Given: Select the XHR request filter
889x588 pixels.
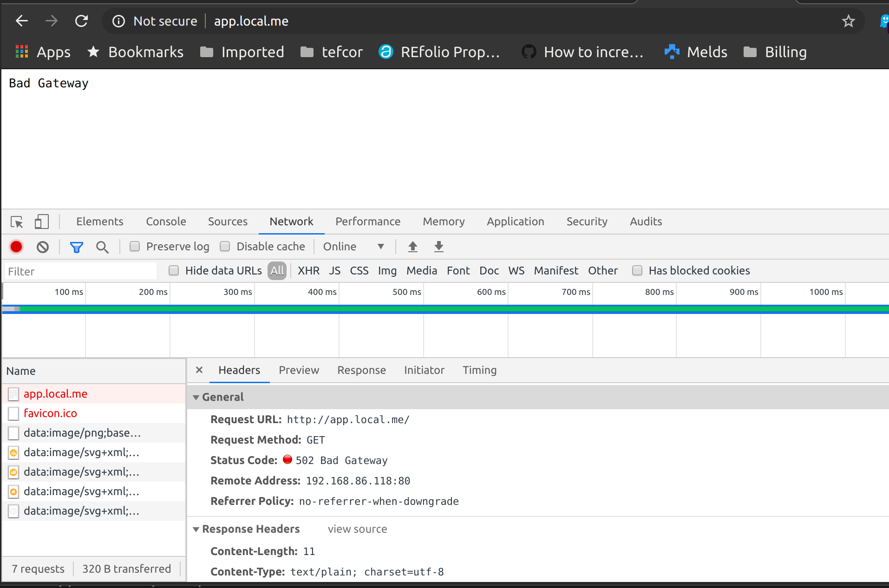Looking at the screenshot, I should tap(308, 270).
